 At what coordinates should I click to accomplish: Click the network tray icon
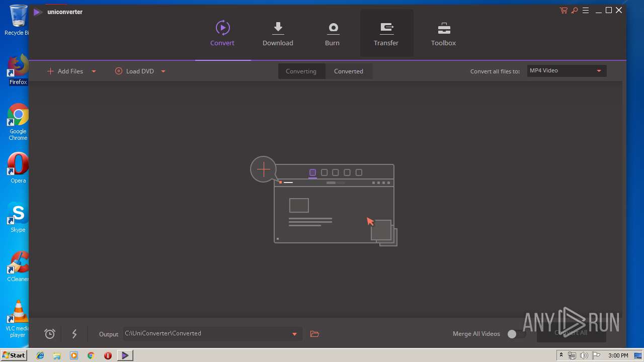point(572,355)
